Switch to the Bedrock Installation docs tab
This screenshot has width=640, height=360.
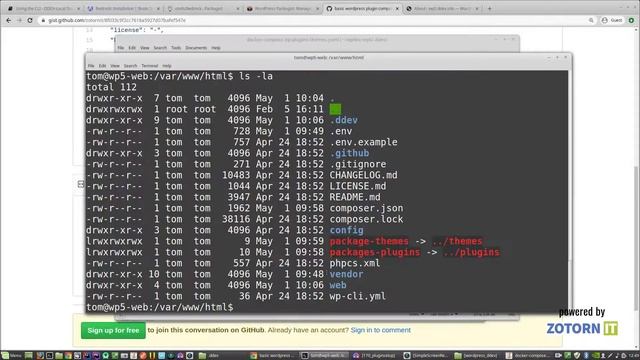(123, 8)
